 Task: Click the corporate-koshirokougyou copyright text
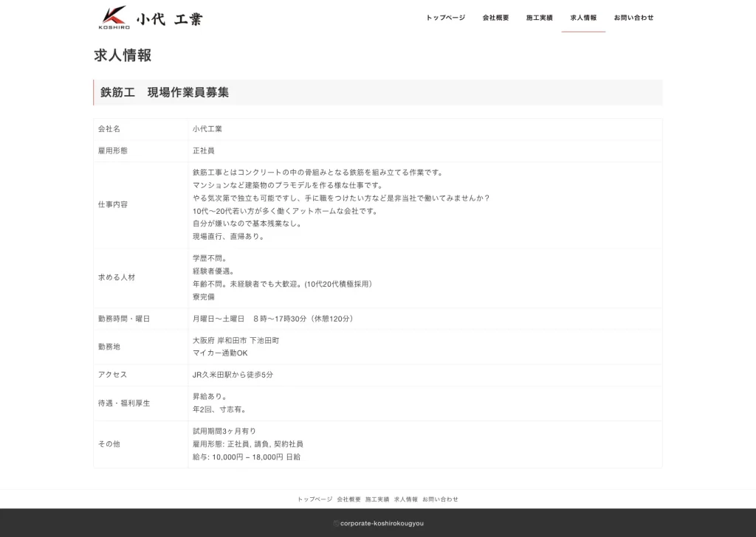[x=378, y=524]
